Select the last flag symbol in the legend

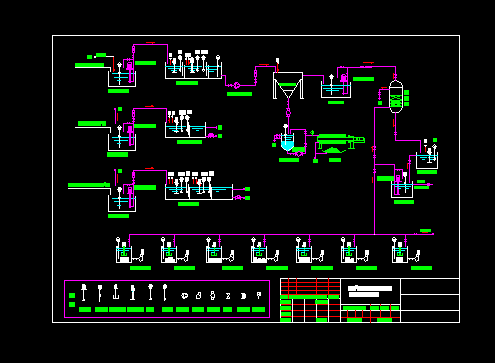coord(259,295)
